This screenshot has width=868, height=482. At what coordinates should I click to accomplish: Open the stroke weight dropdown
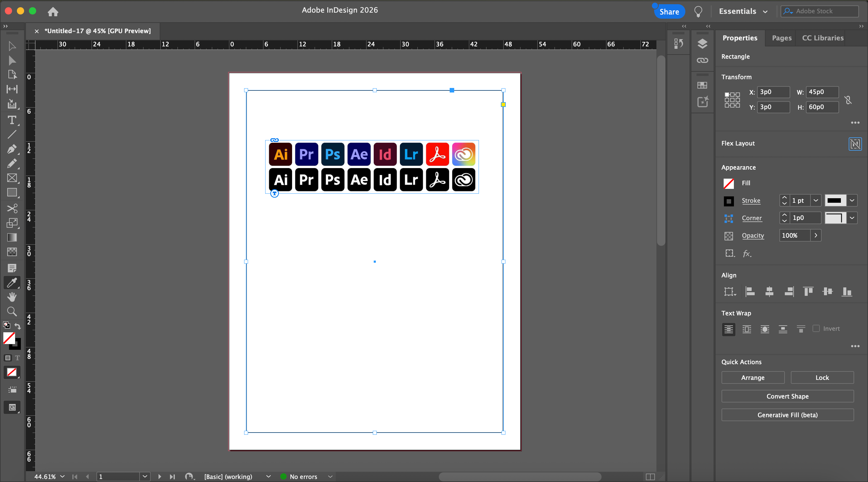coord(816,200)
